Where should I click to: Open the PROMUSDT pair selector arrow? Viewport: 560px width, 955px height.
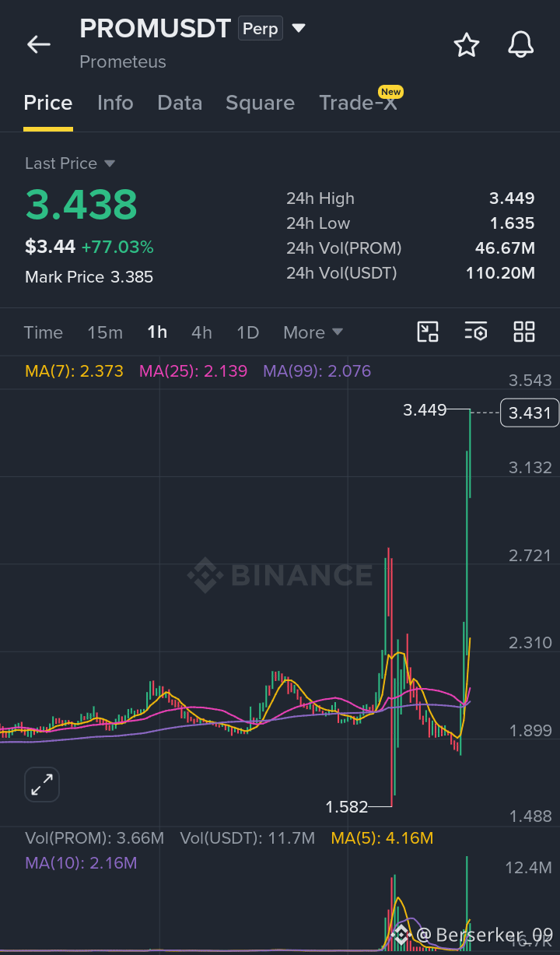[x=299, y=29]
